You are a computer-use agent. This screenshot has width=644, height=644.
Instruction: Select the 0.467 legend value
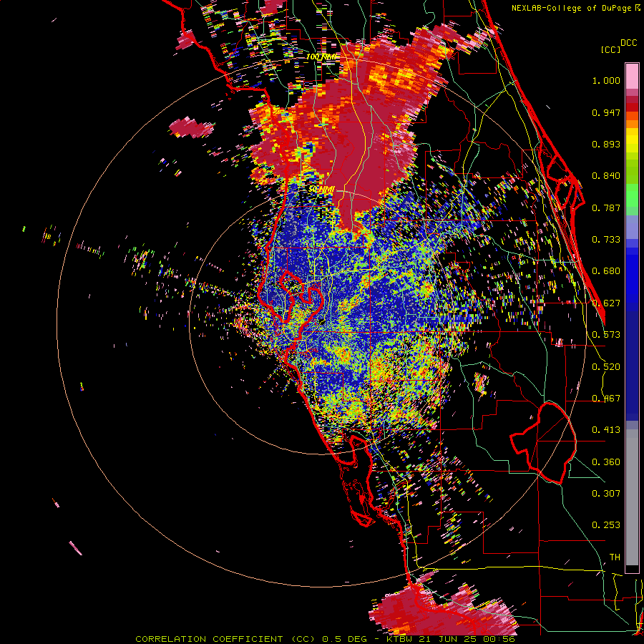[x=606, y=399]
